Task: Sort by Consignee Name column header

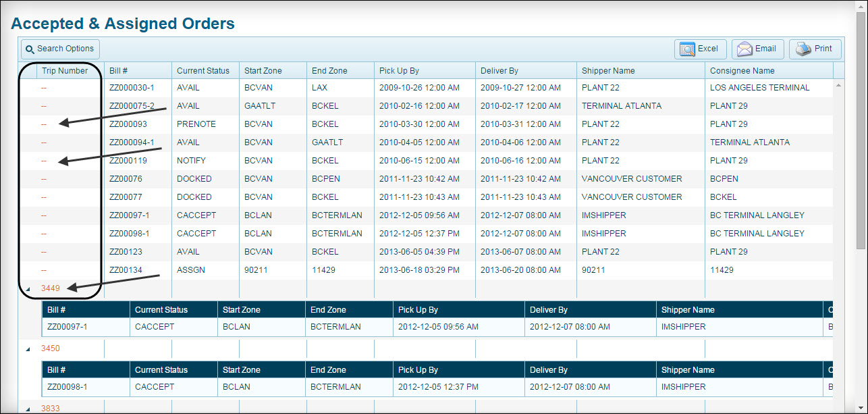Action: (769, 71)
